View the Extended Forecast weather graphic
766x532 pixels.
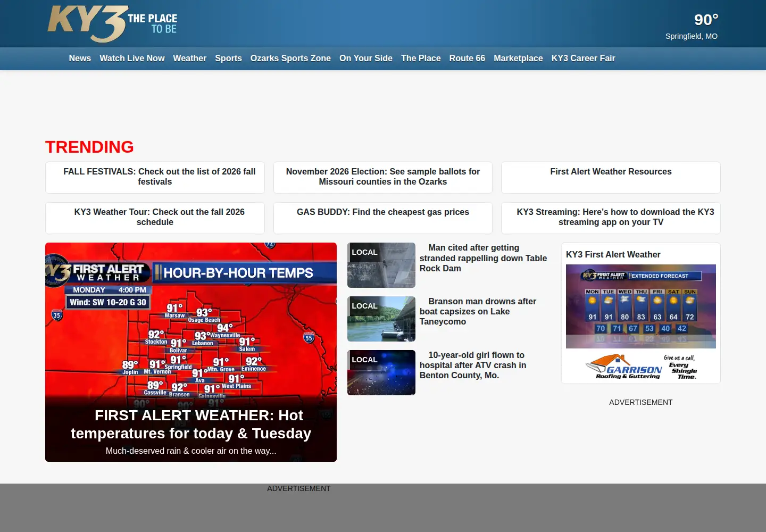(641, 306)
